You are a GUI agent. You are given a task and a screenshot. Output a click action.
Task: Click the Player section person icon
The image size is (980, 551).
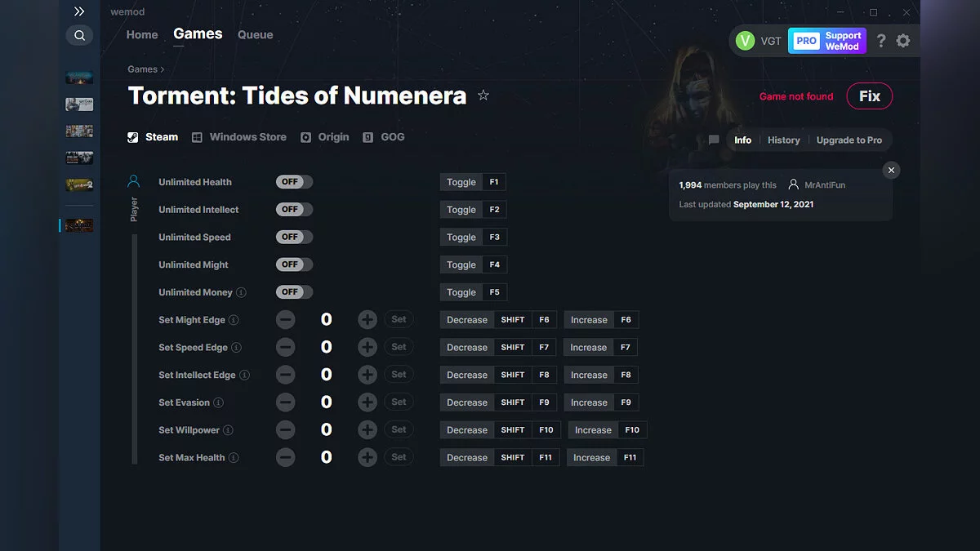[x=134, y=180]
